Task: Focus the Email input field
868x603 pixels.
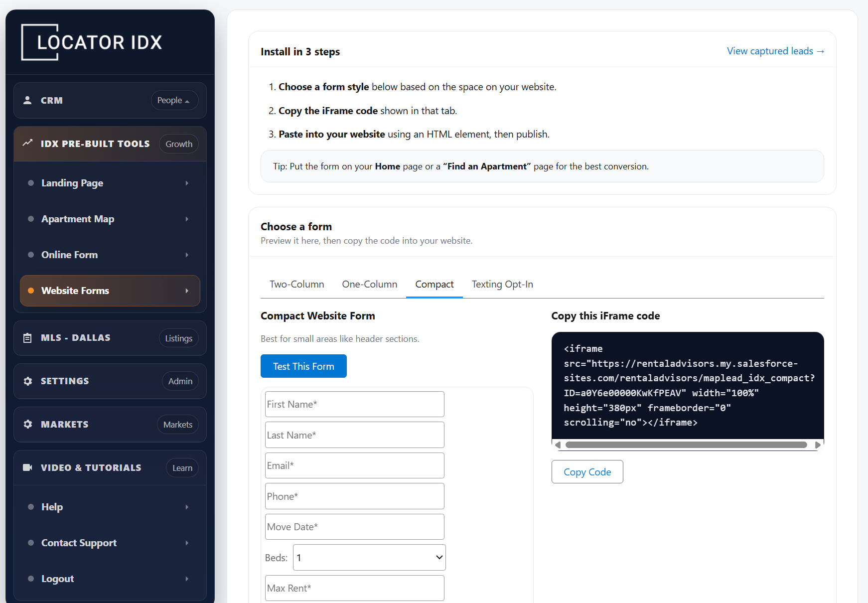Action: [355, 465]
